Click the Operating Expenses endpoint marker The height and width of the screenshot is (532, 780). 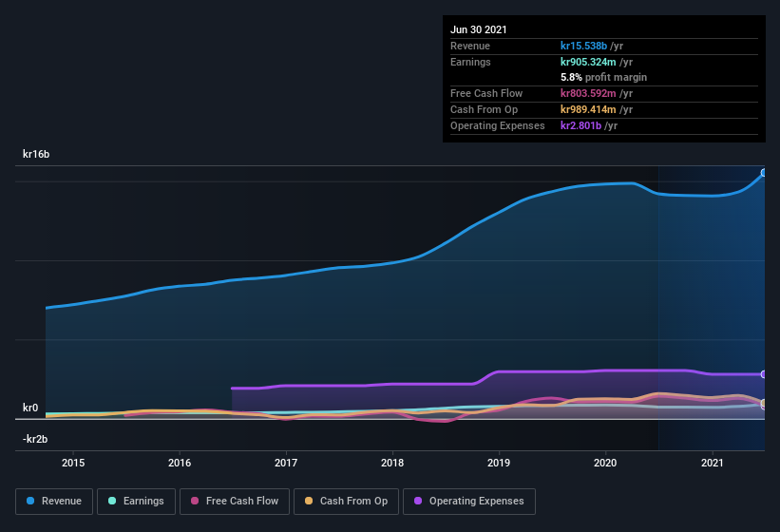(763, 374)
